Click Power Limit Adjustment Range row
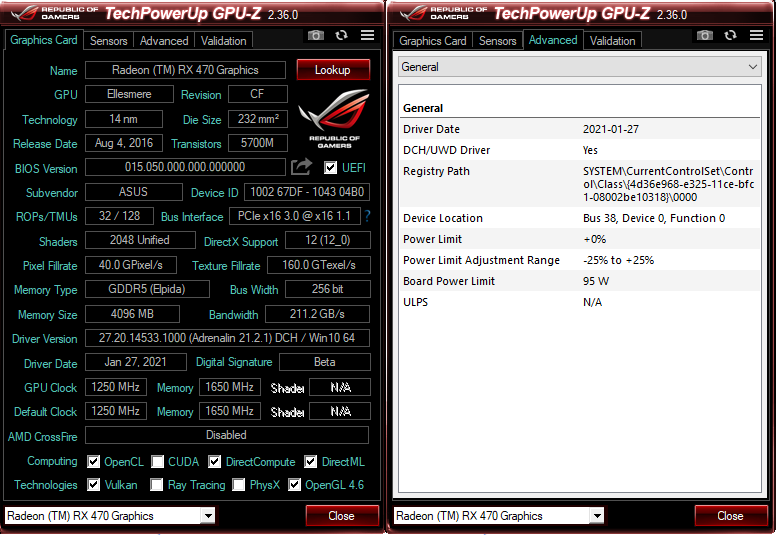 point(580,260)
